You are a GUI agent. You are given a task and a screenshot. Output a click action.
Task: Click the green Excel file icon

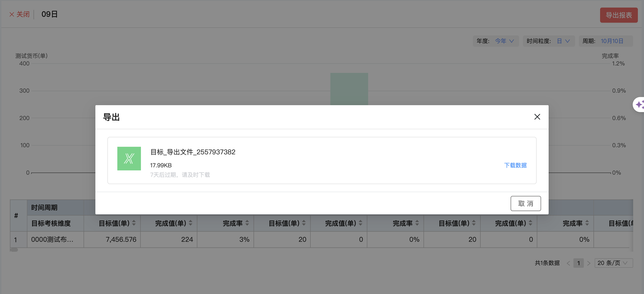tap(129, 158)
